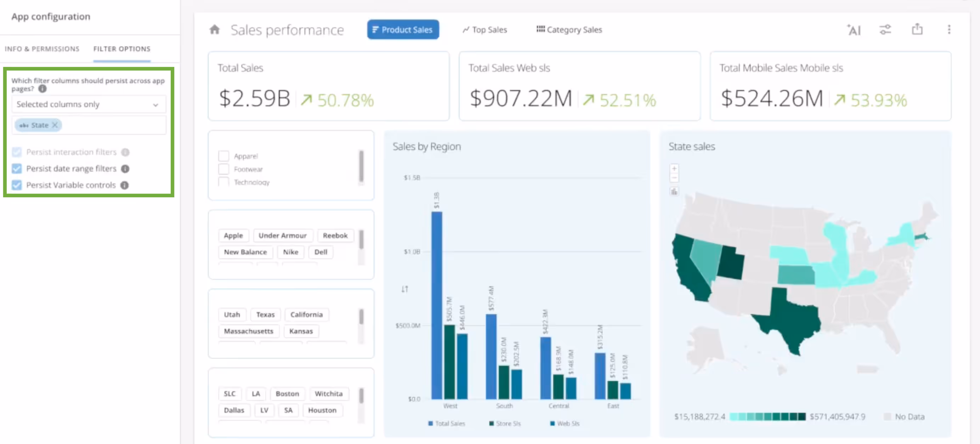Click the share/export icon
Image resolution: width=980 pixels, height=444 pixels.
[917, 29]
